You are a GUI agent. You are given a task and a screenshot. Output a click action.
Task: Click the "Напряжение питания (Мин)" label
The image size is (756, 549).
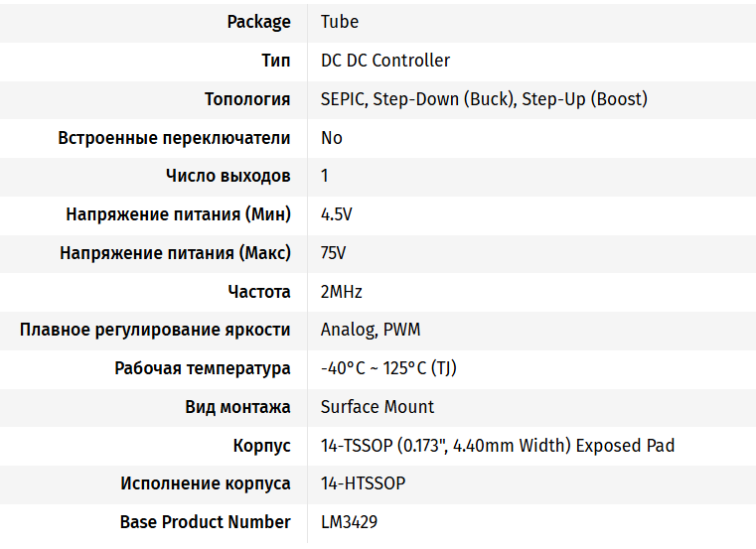pyautogui.click(x=179, y=214)
